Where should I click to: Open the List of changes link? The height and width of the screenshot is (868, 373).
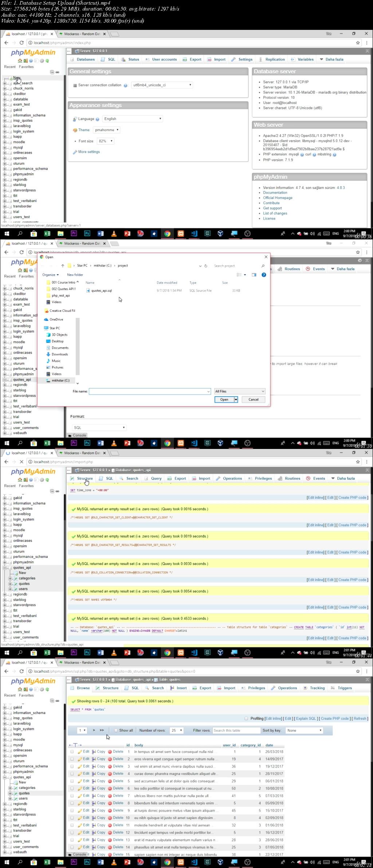pos(275,214)
